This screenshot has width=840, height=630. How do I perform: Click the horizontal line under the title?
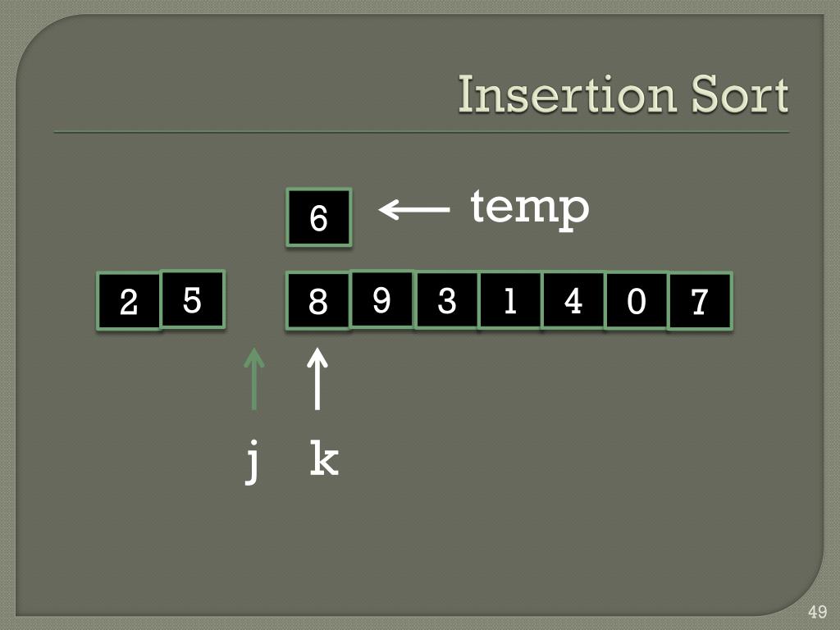coord(421,132)
